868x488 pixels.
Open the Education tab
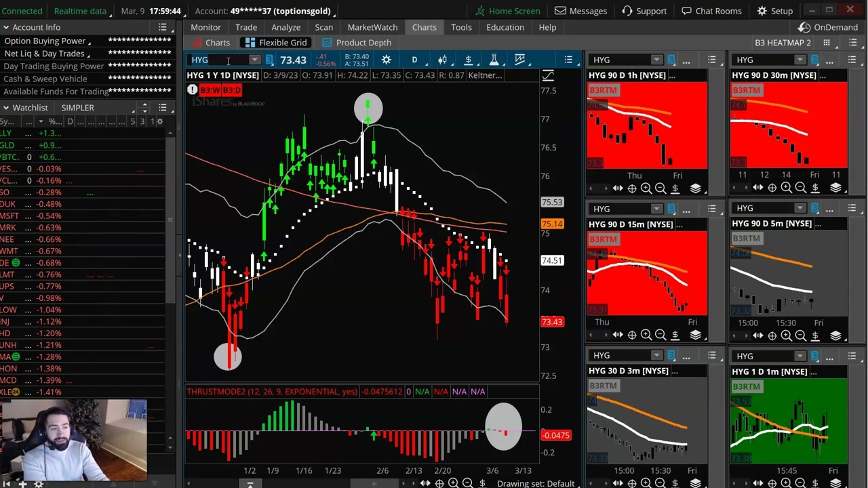[505, 27]
